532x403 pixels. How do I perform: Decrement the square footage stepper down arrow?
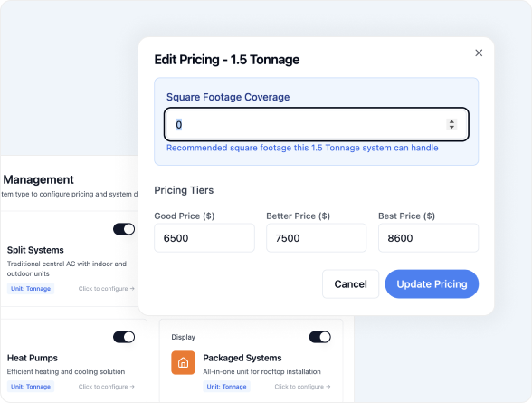tap(451, 127)
